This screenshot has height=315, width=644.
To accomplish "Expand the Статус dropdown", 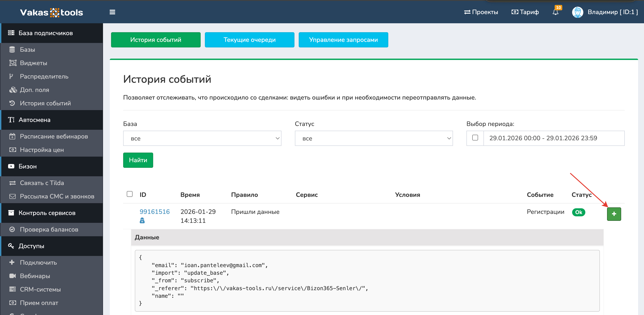I will tap(374, 138).
